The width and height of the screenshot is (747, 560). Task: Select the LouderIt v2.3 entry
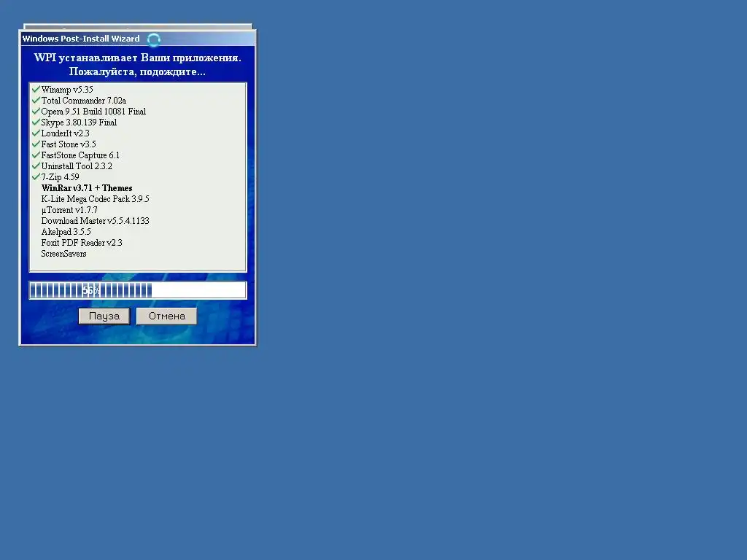[65, 133]
